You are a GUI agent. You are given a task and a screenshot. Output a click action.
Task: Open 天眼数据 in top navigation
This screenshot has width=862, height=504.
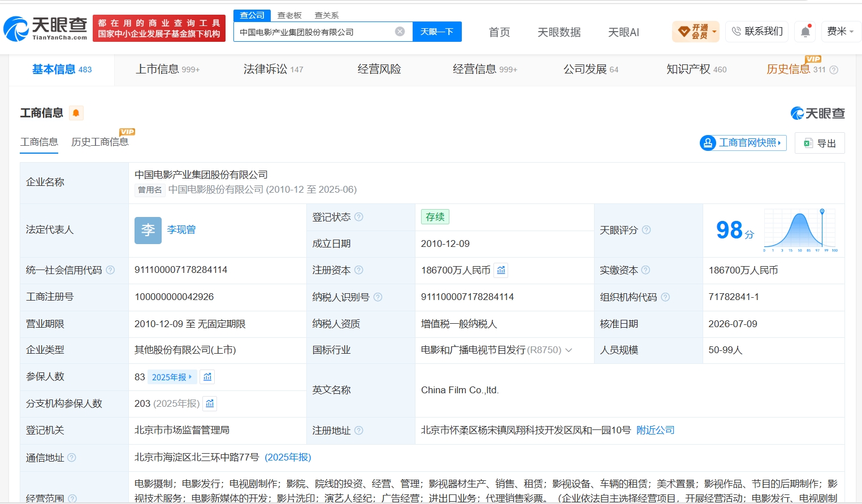tap(559, 32)
